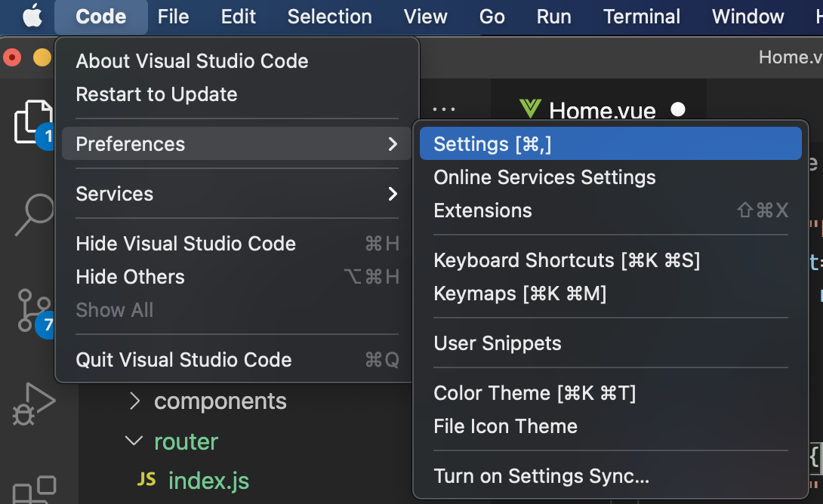Open the File menu
The image size is (823, 504).
[x=173, y=17]
